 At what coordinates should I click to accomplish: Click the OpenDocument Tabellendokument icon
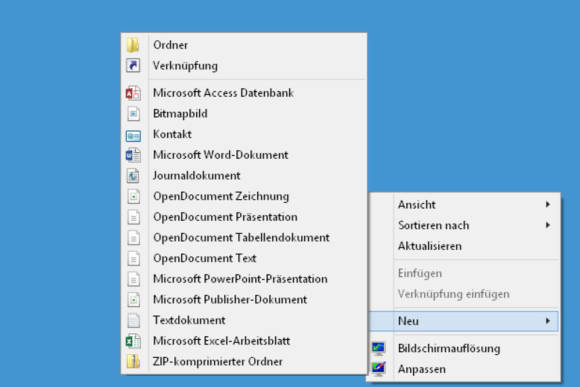(134, 238)
